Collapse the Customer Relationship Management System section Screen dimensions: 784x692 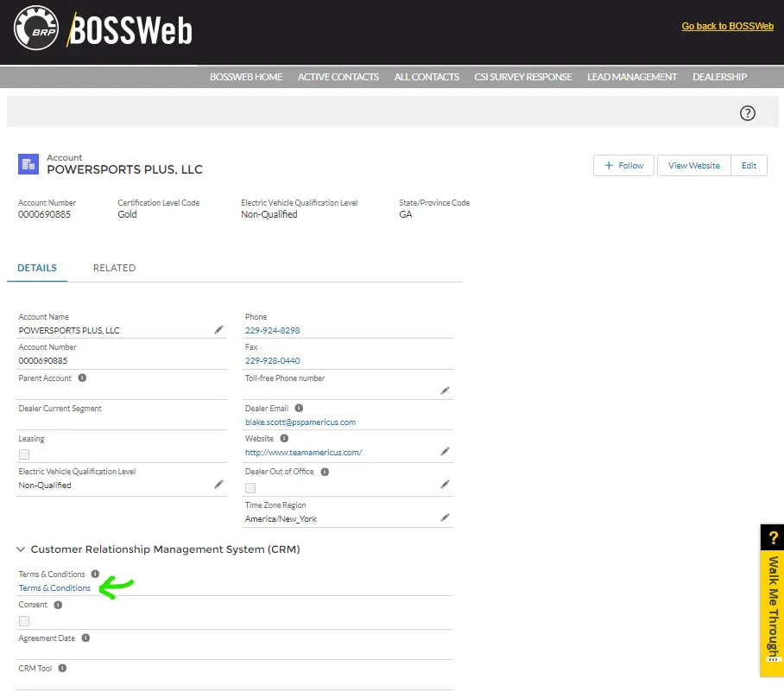(21, 549)
